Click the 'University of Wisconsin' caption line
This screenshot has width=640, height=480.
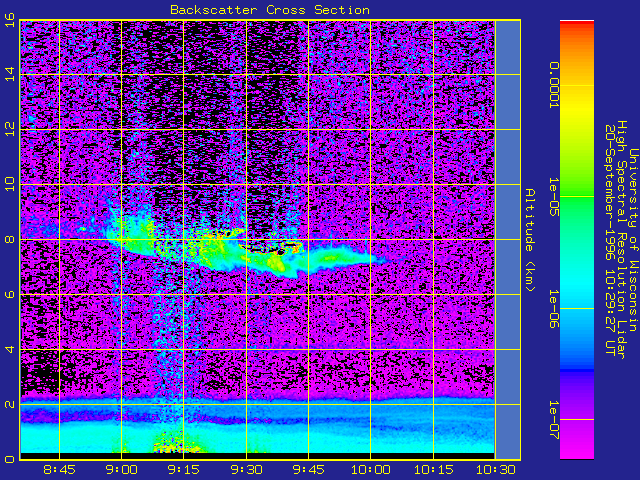(633, 240)
